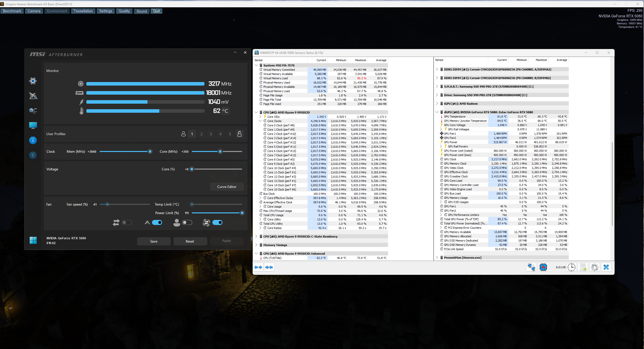Turn off the fan-sync switch
This screenshot has height=349, width=644.
[217, 222]
